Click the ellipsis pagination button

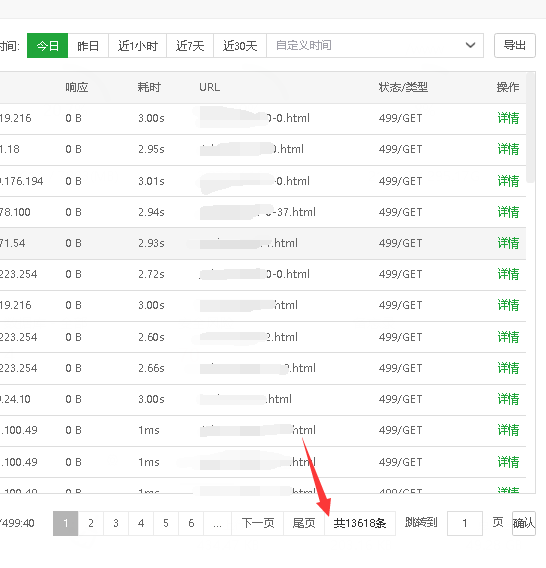click(x=217, y=523)
